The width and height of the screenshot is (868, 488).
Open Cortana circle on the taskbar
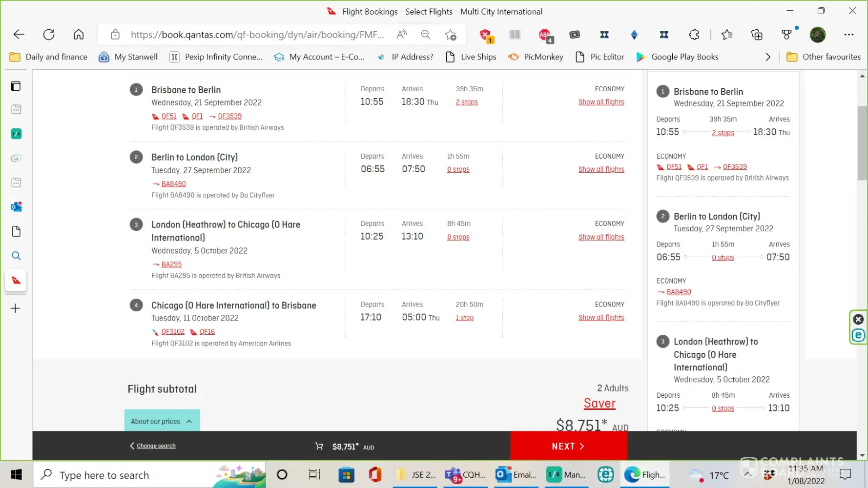coord(282,475)
